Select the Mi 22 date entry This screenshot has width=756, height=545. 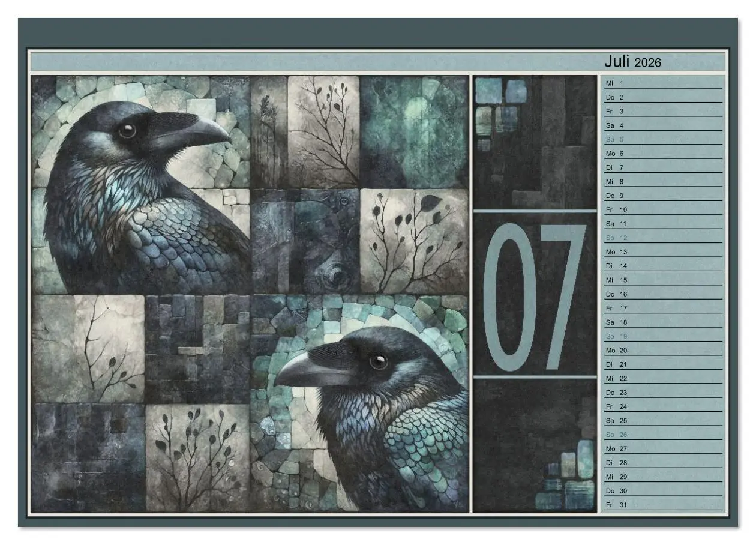618,379
